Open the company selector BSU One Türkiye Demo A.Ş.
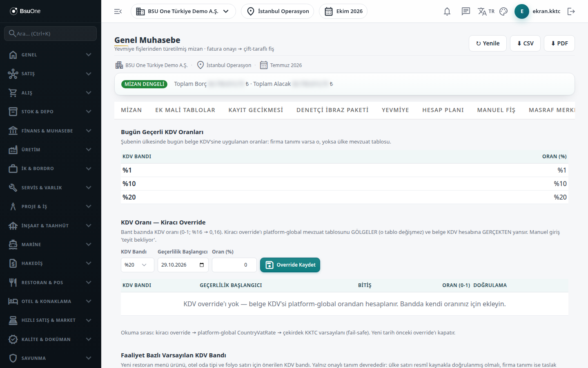Screen dimensions: 588x368 pyautogui.click(x=183, y=11)
